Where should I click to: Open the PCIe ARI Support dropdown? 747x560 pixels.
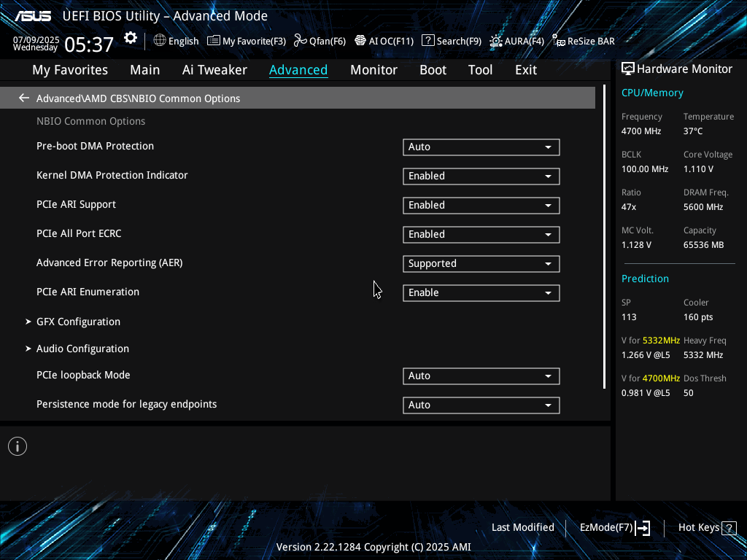coord(481,206)
